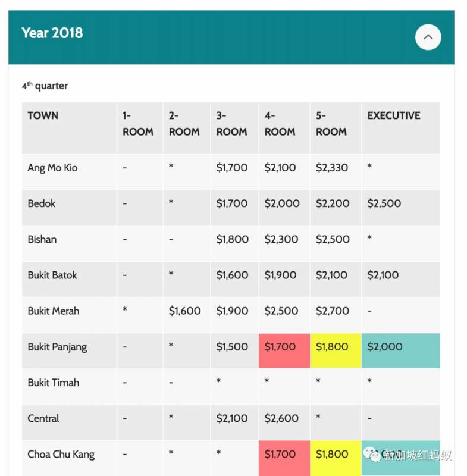Click red highlighted $1,700 in Bukit Panjang row

[x=280, y=347]
